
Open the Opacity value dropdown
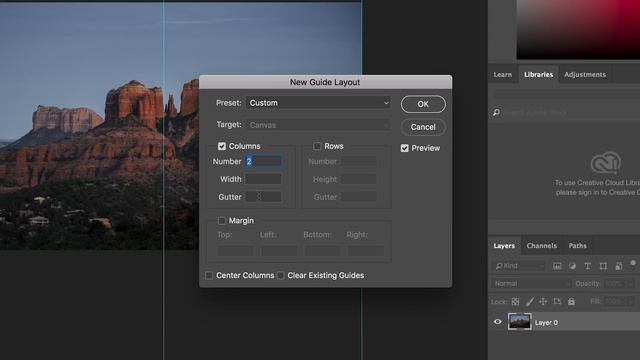pyautogui.click(x=631, y=284)
